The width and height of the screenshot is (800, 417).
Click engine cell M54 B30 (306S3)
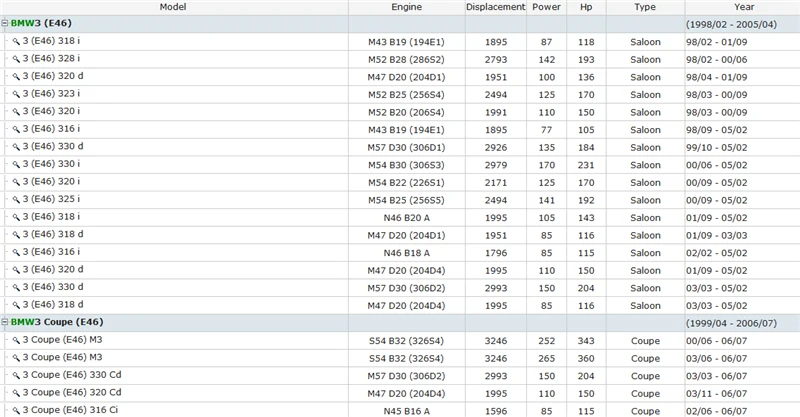407,165
